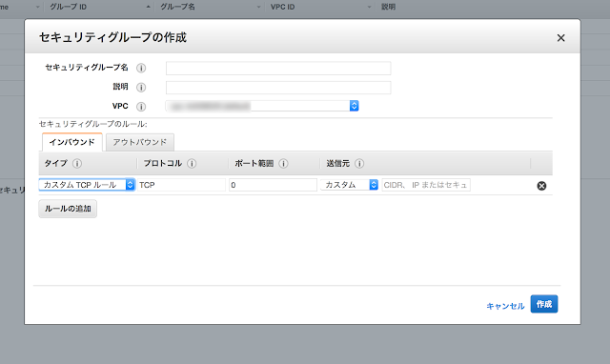Image resolution: width=610 pixels, height=364 pixels.
Task: Close the create security group dialog
Action: 560,38
